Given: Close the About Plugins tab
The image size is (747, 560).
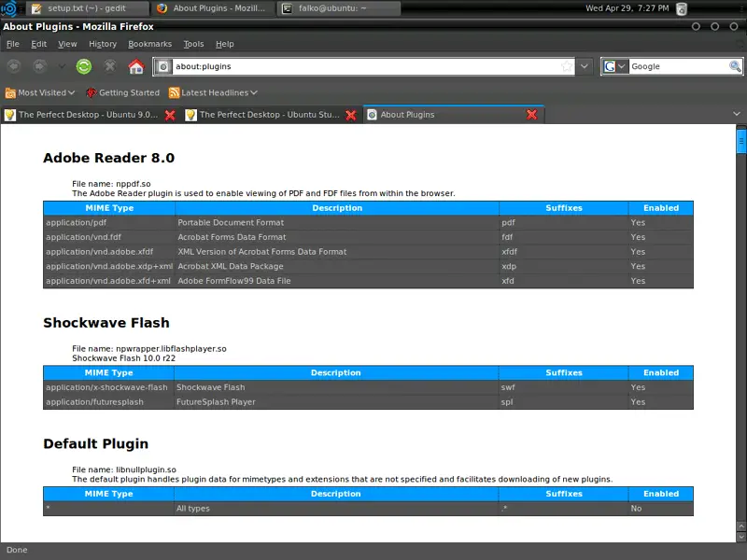Looking at the screenshot, I should 531,115.
